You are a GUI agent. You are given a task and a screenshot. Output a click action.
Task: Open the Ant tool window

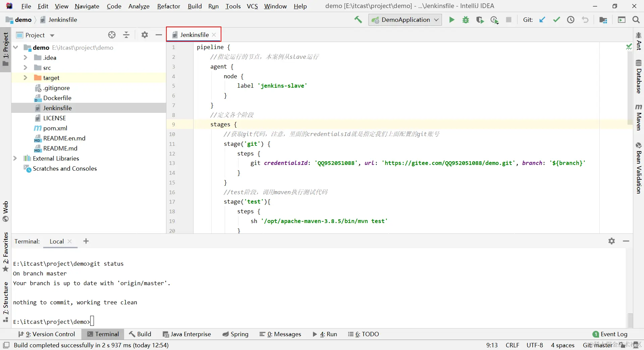coord(639,41)
